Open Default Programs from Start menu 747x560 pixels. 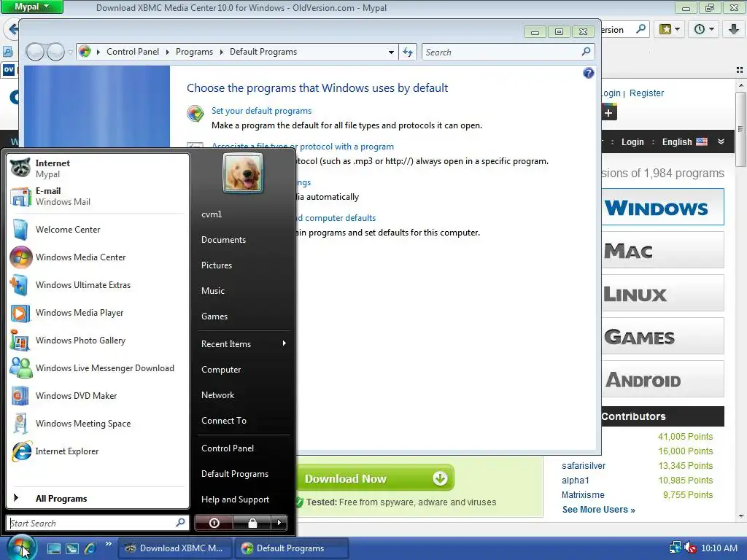tap(244, 474)
